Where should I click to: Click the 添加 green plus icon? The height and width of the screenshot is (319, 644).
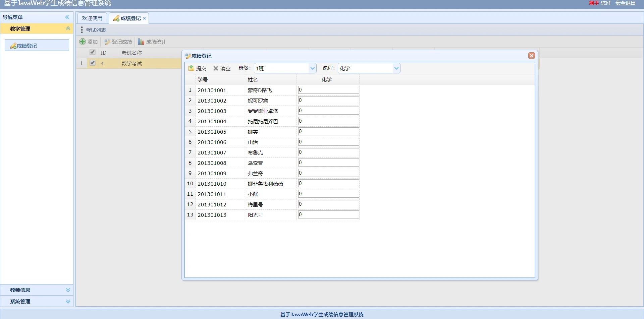tap(83, 42)
